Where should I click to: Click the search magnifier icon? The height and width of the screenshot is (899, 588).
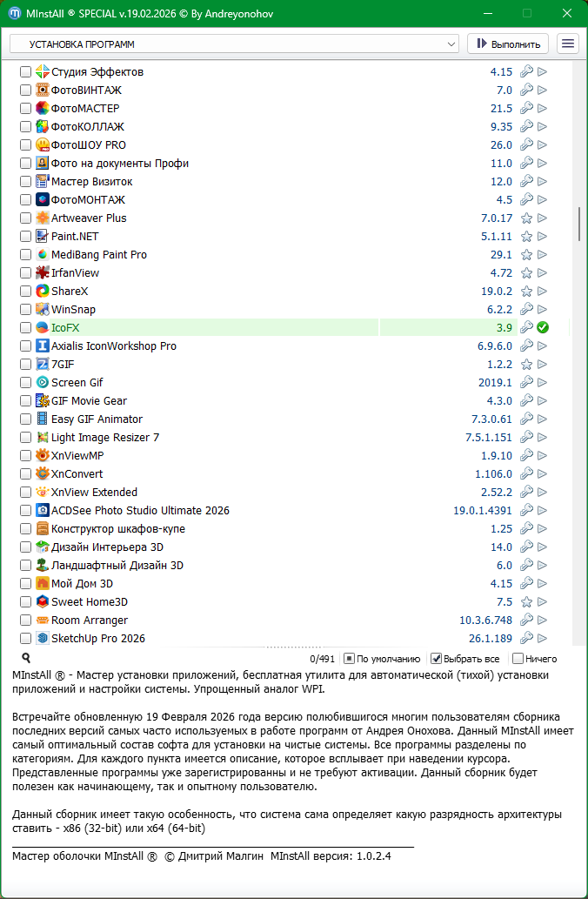pyautogui.click(x=26, y=659)
